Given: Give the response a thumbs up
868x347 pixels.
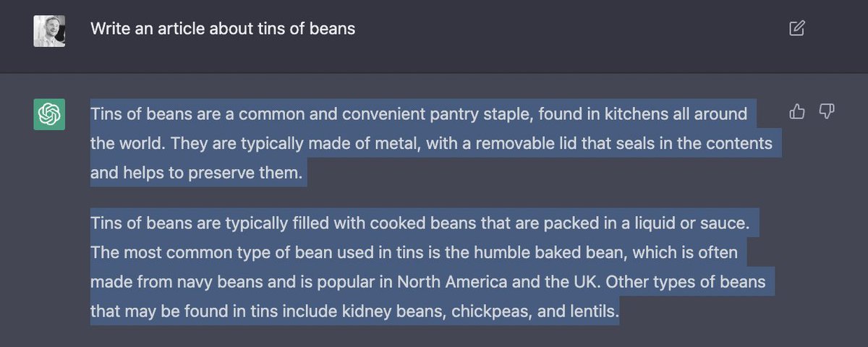Looking at the screenshot, I should pos(797,111).
